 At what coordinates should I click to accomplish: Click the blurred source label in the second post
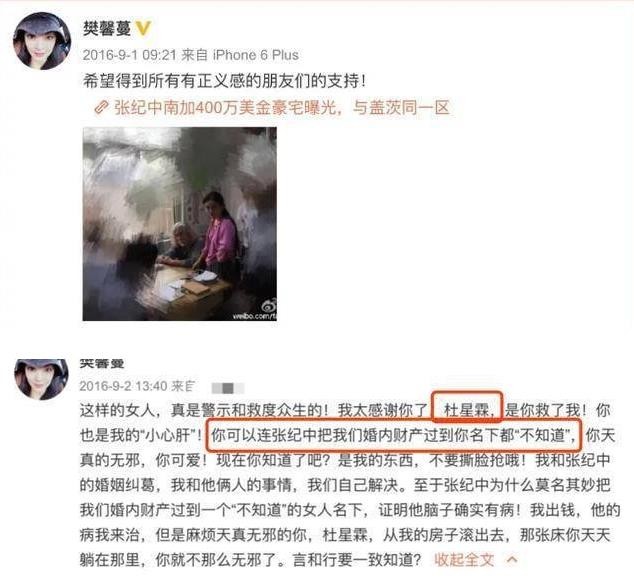(x=228, y=388)
